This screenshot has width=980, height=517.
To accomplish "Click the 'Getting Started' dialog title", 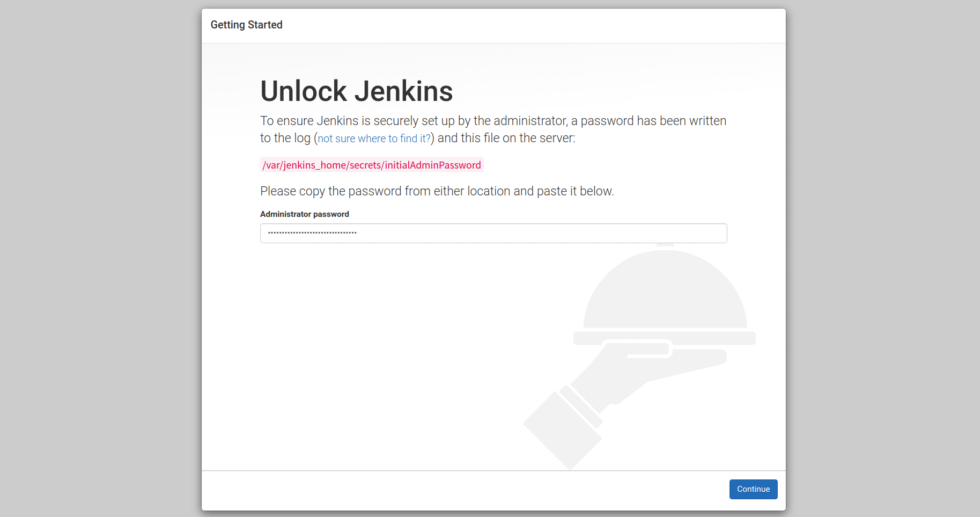I will click(x=247, y=25).
